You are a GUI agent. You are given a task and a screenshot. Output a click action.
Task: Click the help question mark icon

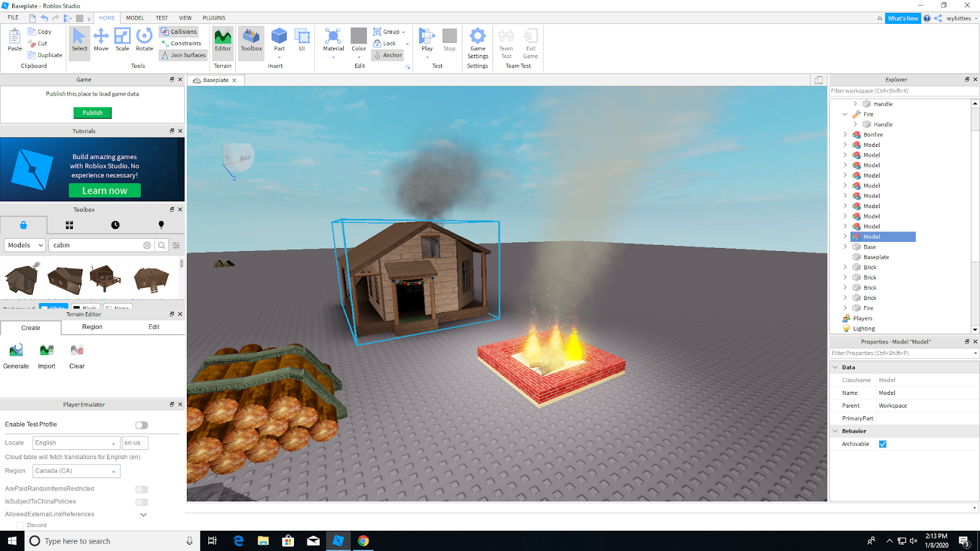(927, 18)
